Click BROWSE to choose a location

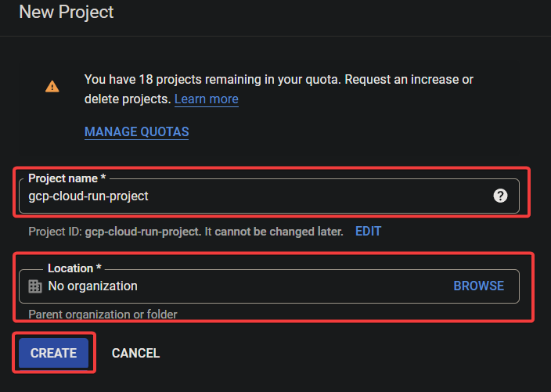click(x=479, y=286)
